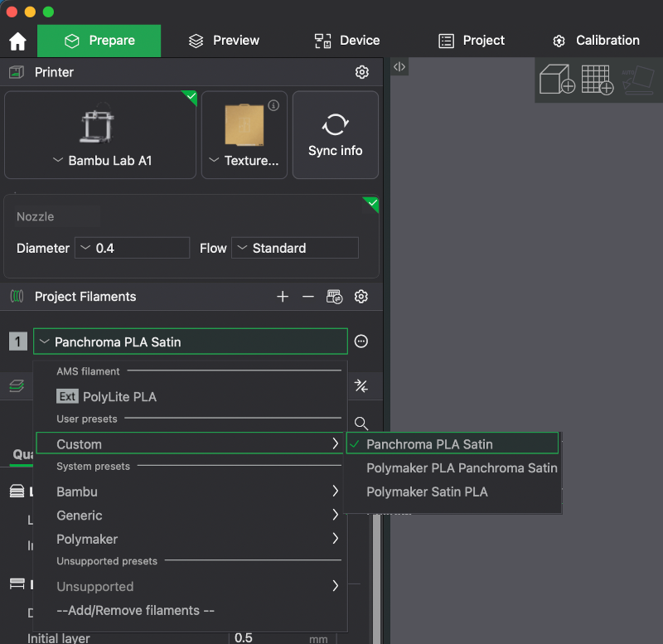This screenshot has width=663, height=644.
Task: Click the Add plate grid icon
Action: [x=597, y=80]
